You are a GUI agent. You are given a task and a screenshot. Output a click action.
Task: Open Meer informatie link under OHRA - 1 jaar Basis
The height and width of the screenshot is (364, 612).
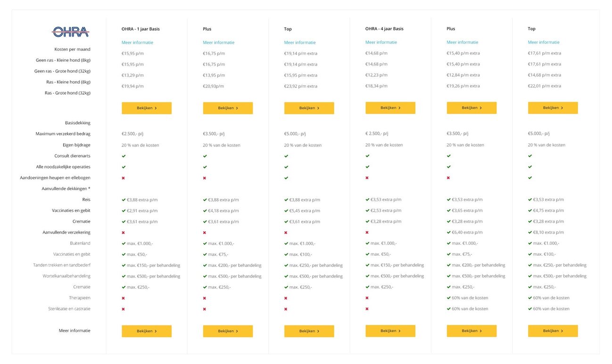tap(137, 42)
